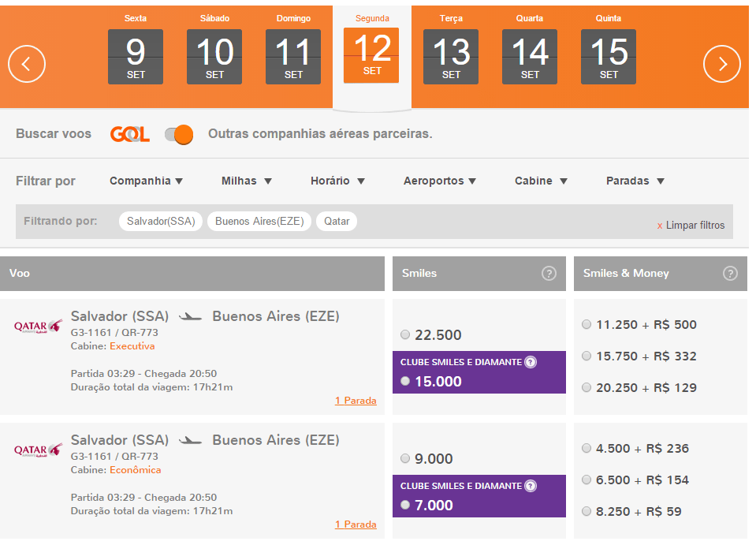The height and width of the screenshot is (545, 756).
Task: Select Terça 13 SET date
Action: [451, 57]
